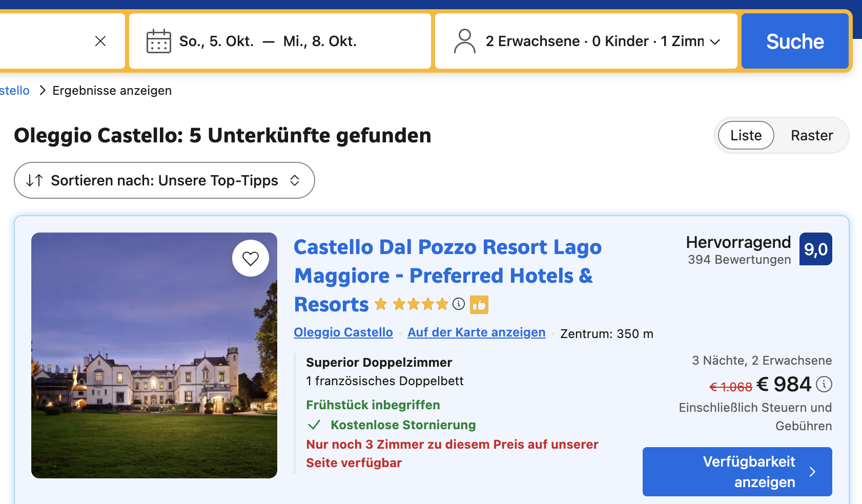The height and width of the screenshot is (504, 862).
Task: Switch to Raster view
Action: pyautogui.click(x=812, y=135)
